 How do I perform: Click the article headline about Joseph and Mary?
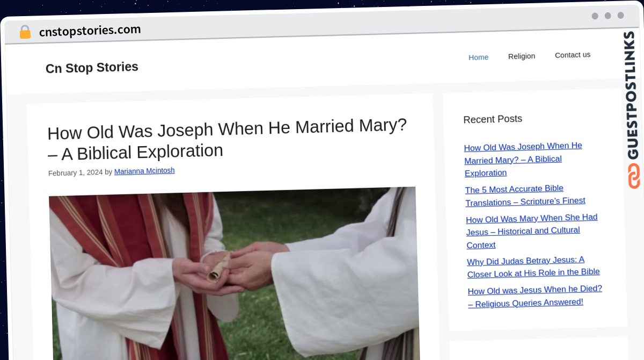227,139
